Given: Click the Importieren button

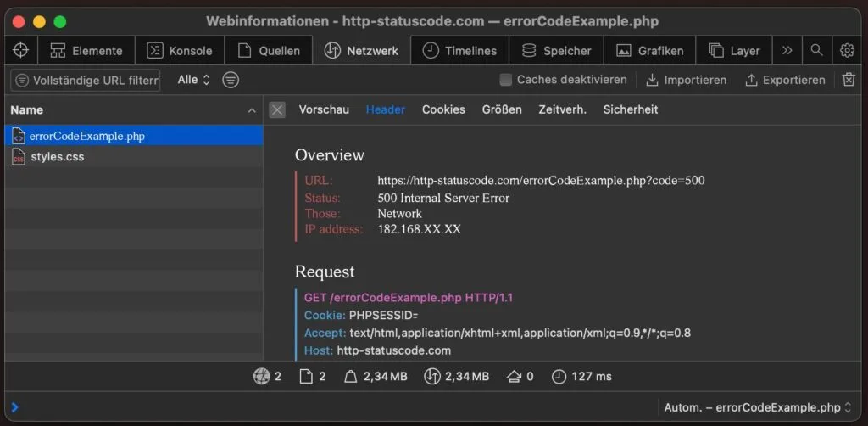Looking at the screenshot, I should pos(686,80).
